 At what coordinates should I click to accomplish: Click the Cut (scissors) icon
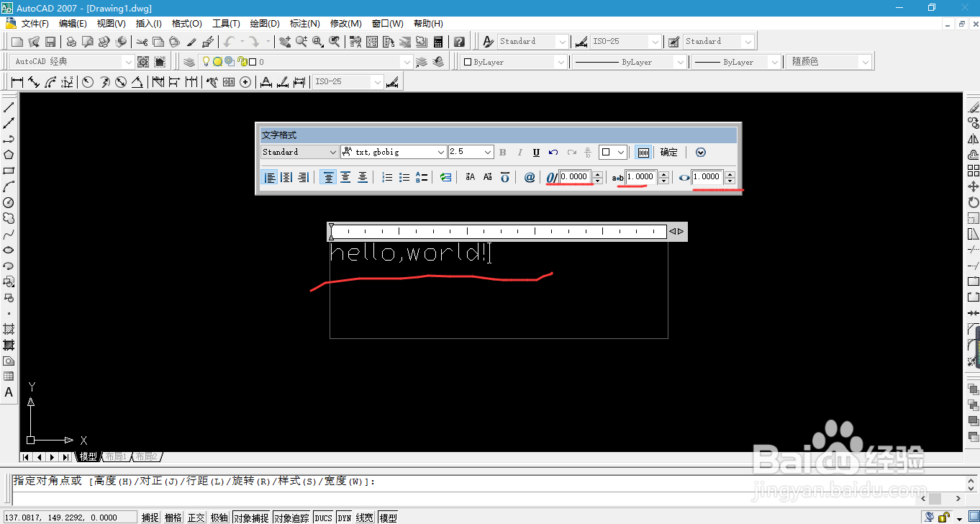[x=142, y=42]
